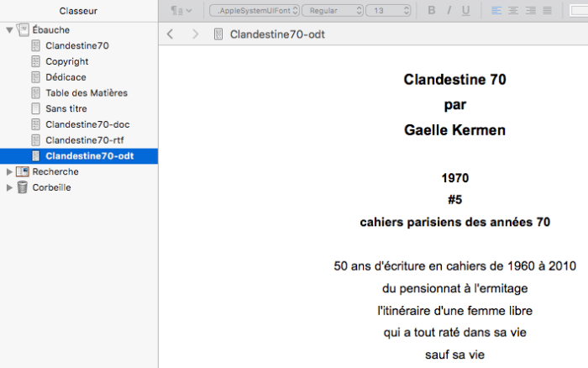Select the Copyright document in binder
This screenshot has height=368, width=588.
[x=67, y=61]
